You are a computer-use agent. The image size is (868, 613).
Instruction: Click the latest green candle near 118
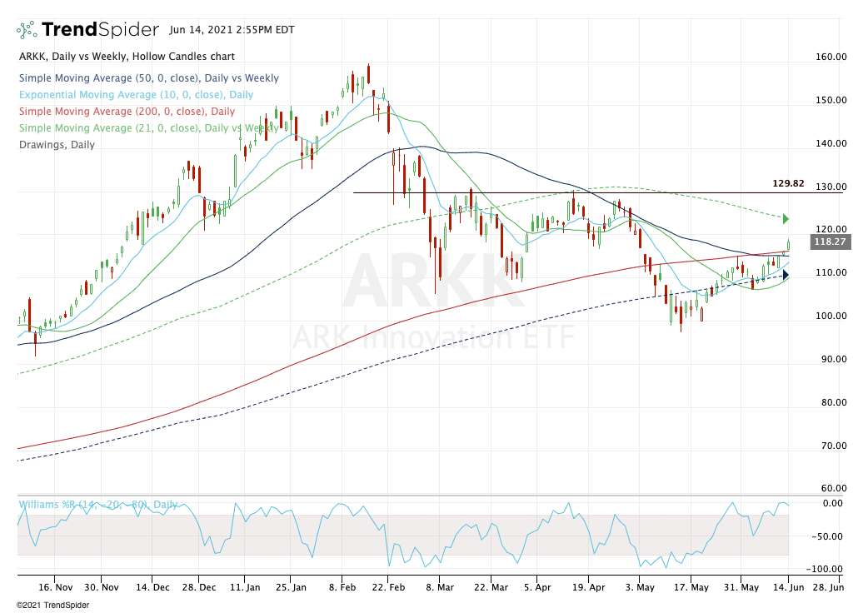point(788,245)
